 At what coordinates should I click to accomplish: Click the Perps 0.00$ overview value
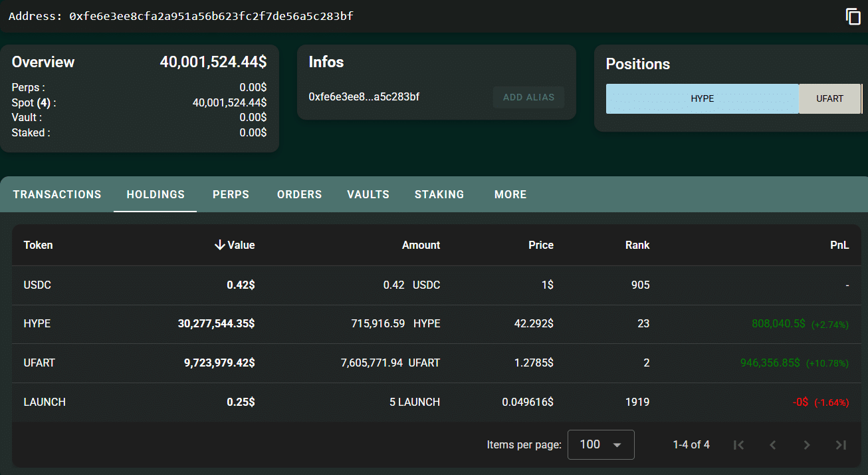[253, 87]
